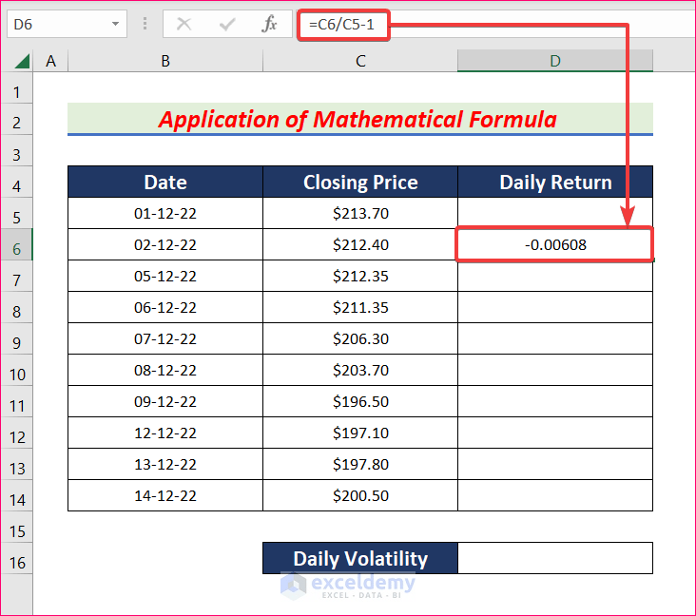Select row 13 header
Screen dimensions: 696x616
(x=17, y=465)
